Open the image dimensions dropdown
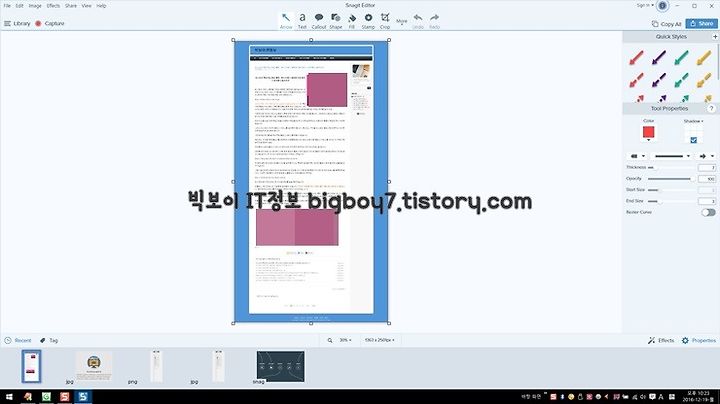720x404 pixels. [x=379, y=340]
